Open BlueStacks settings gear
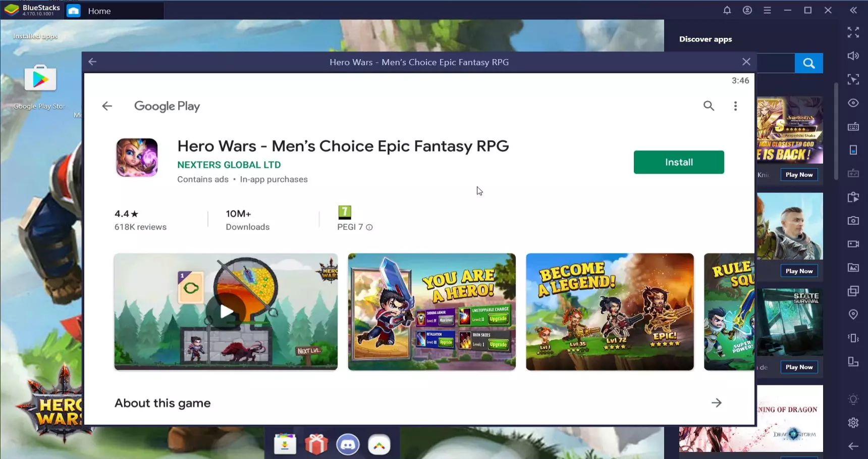 click(x=853, y=423)
